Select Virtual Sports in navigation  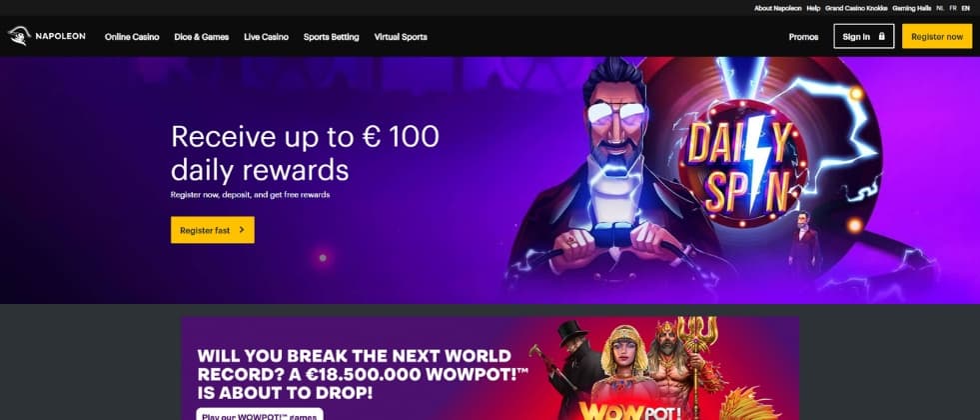coord(401,37)
